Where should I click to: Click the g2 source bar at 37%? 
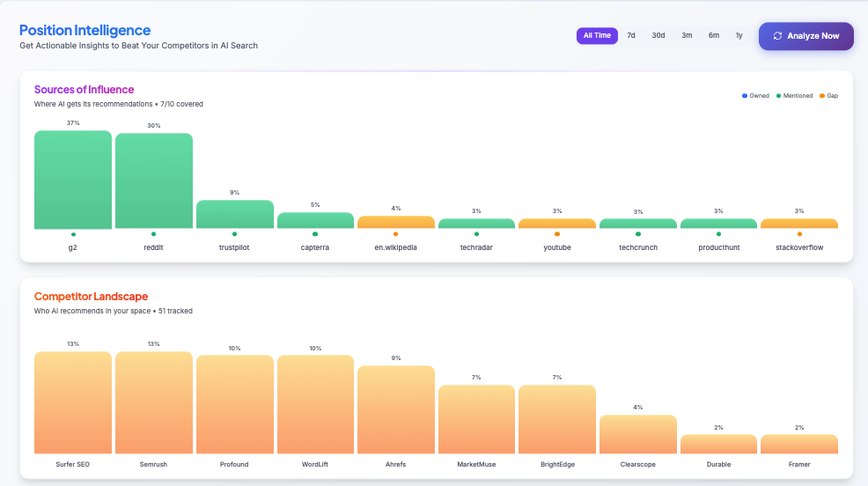73,180
